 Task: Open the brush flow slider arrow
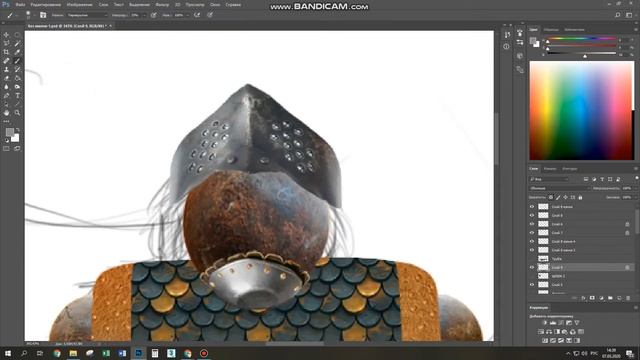187,15
